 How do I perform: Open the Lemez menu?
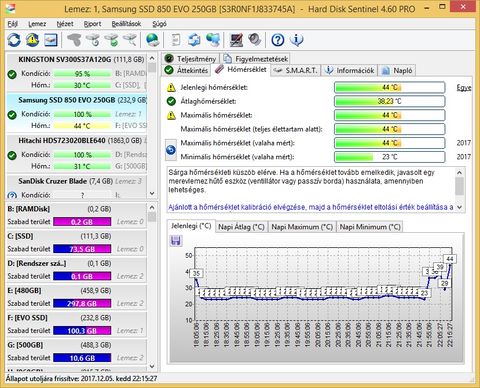pos(37,24)
